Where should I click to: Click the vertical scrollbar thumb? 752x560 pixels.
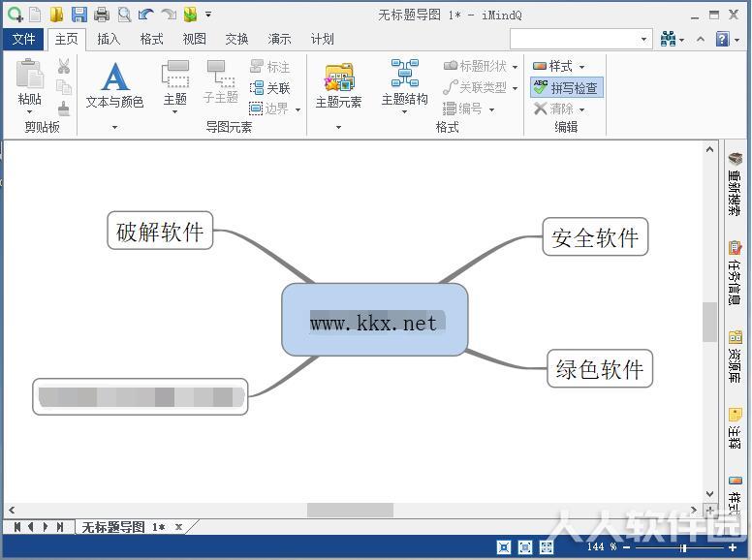709,322
